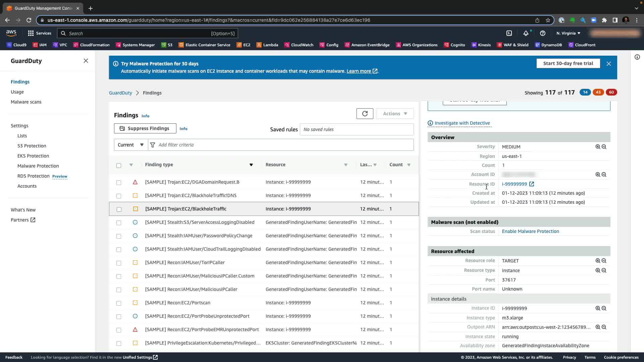The image size is (644, 362).
Task: Open the notifications bell icon
Action: point(526,33)
